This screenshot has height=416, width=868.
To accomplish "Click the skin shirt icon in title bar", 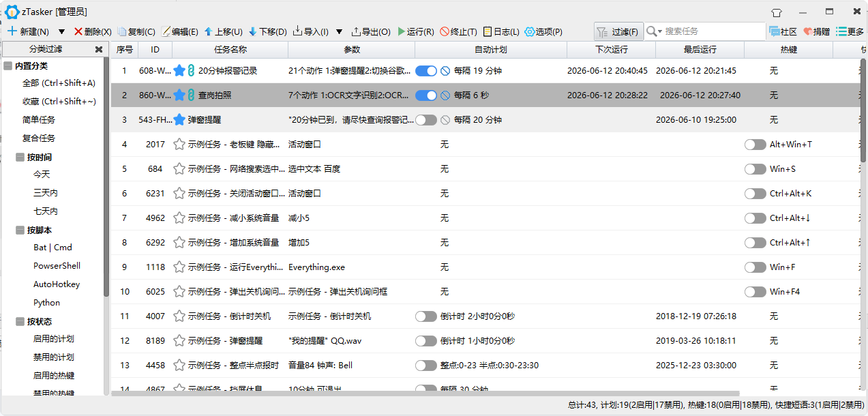I will click(777, 12).
